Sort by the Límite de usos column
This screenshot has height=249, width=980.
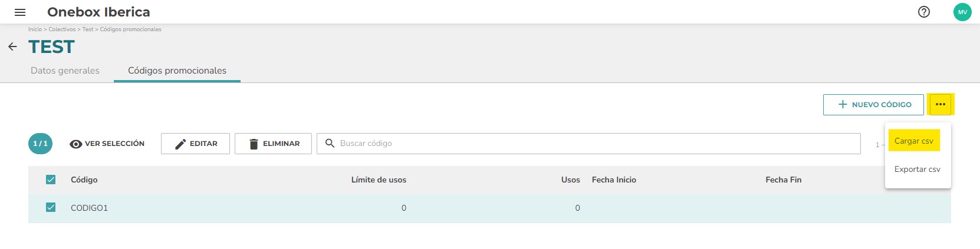[x=379, y=180]
